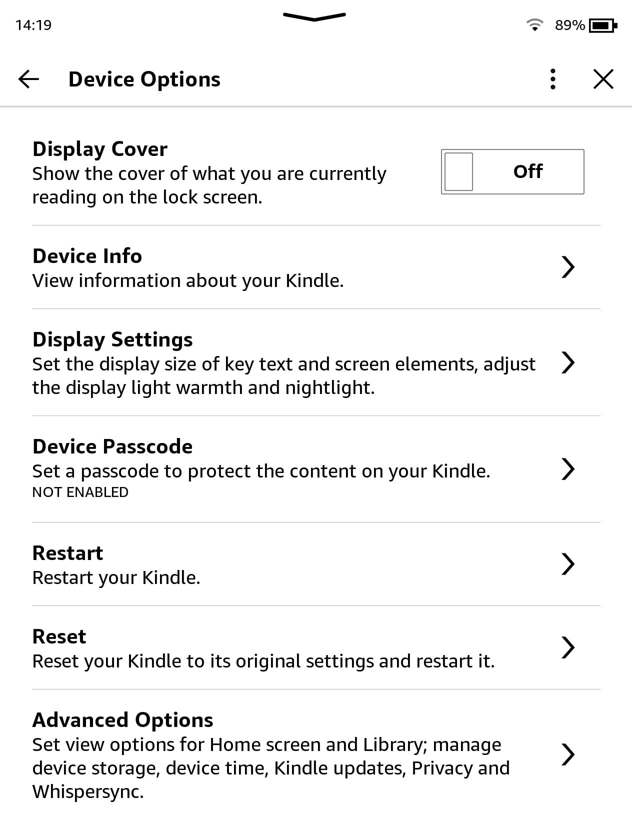Open the Advanced Options entry

click(x=122, y=720)
